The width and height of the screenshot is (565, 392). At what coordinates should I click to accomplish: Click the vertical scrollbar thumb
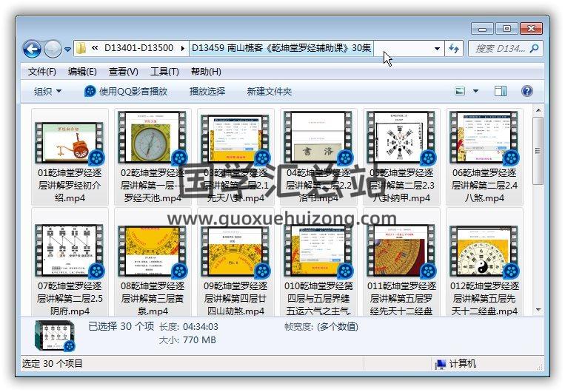538,150
